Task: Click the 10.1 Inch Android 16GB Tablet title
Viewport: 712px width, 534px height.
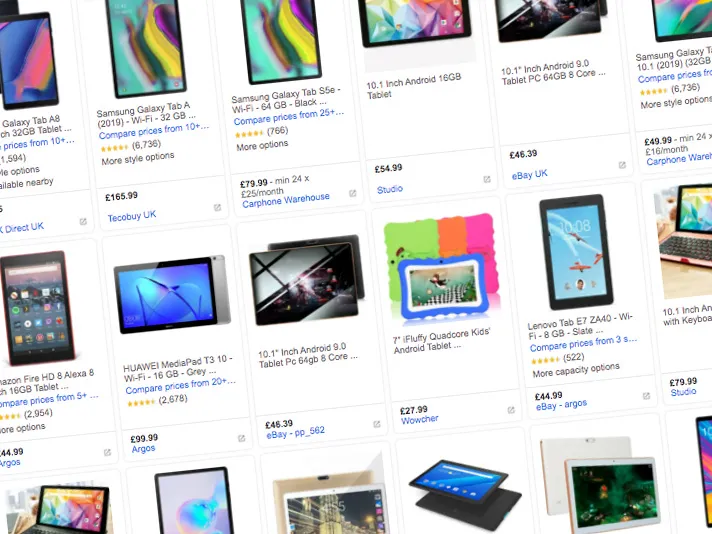Action: coord(414,86)
